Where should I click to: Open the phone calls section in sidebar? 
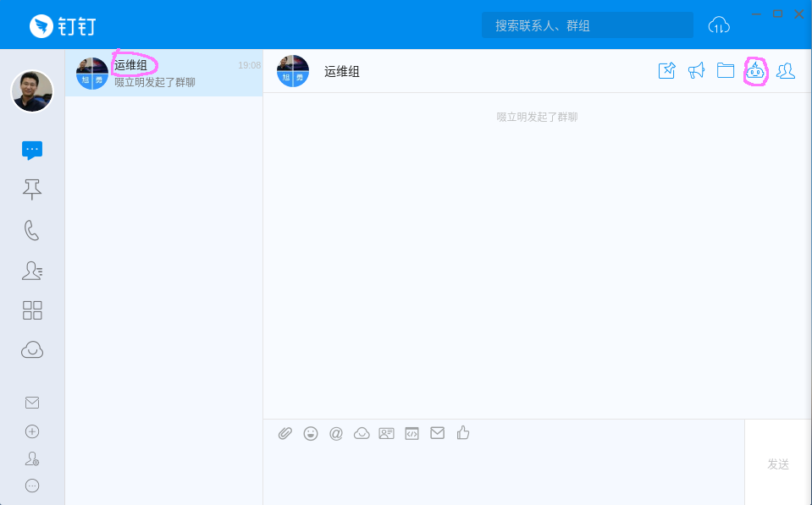pos(32,230)
